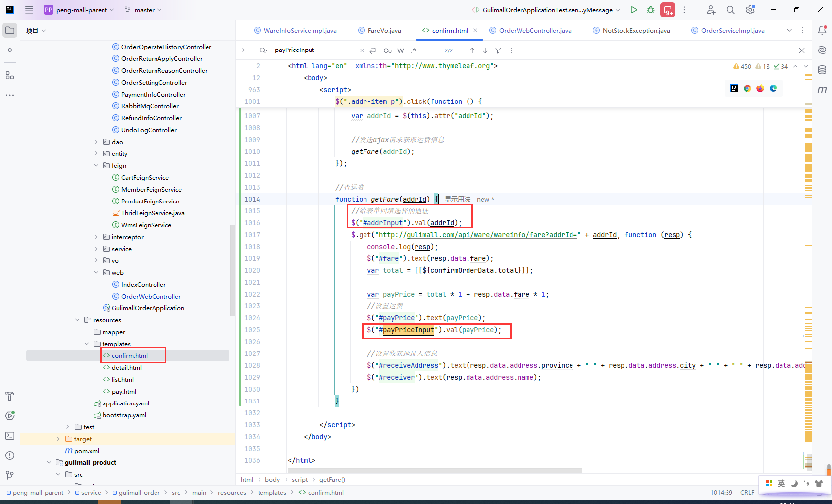Image resolution: width=832 pixels, height=504 pixels.
Task: Select OrderWebController in project tree
Action: tap(147, 296)
